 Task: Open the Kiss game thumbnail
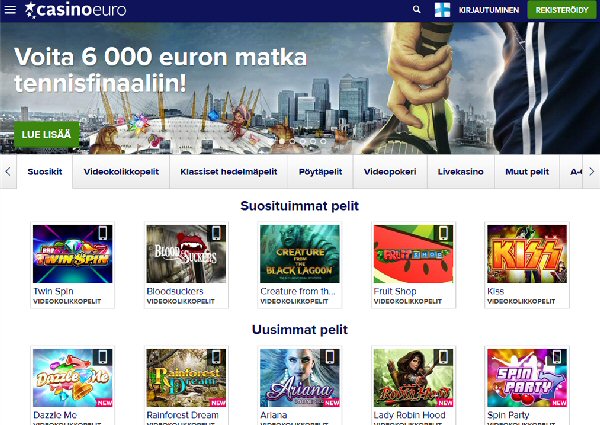coord(527,254)
